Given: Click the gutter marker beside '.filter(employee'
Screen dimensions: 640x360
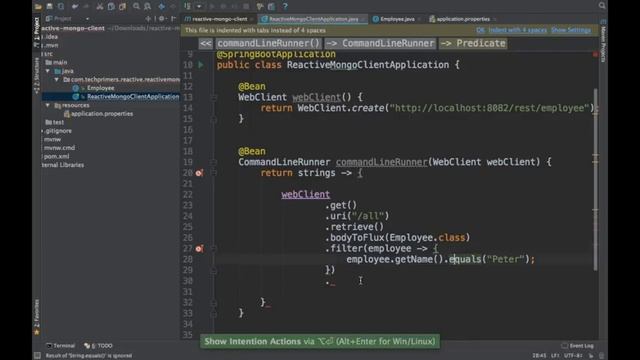Looking at the screenshot, I should click(x=199, y=249).
